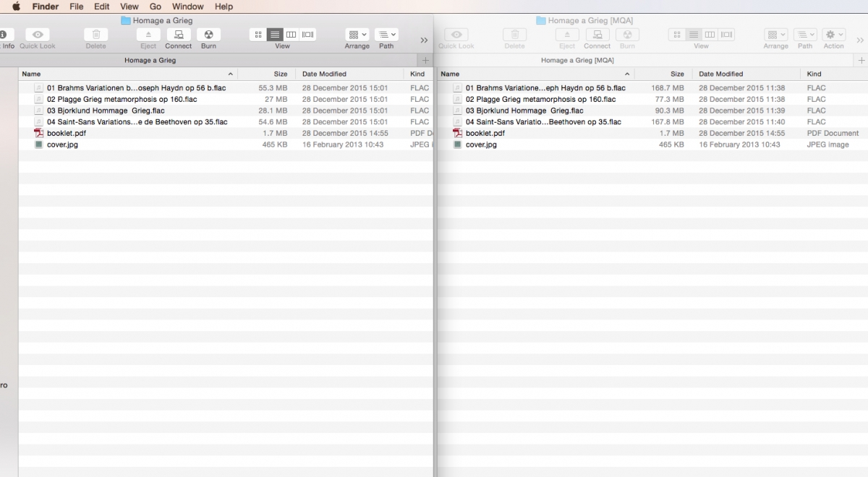Open the Window menu
868x477 pixels.
click(x=188, y=7)
